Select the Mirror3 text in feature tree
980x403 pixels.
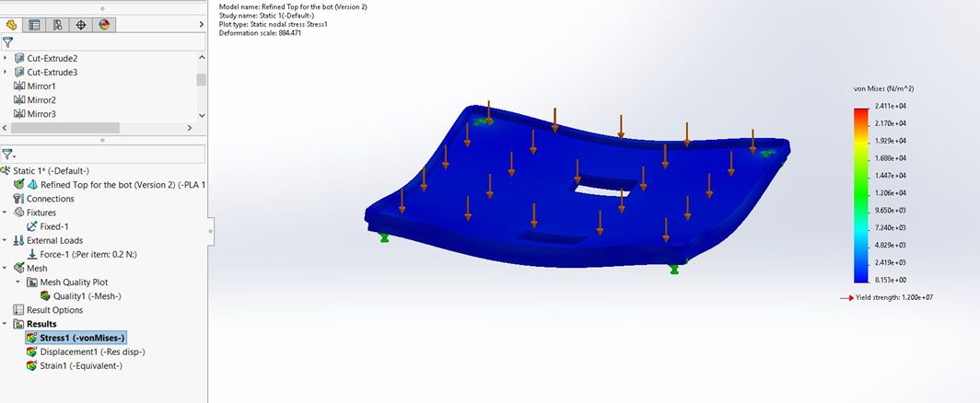41,114
